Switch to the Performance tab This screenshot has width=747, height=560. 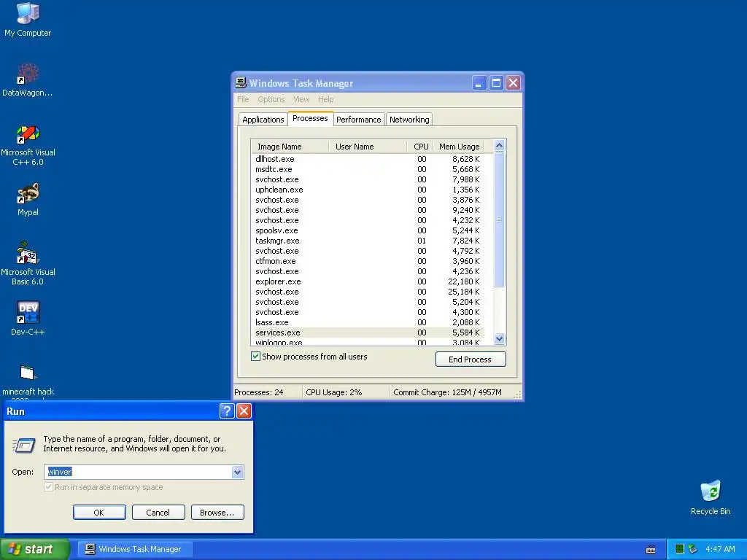pos(359,120)
